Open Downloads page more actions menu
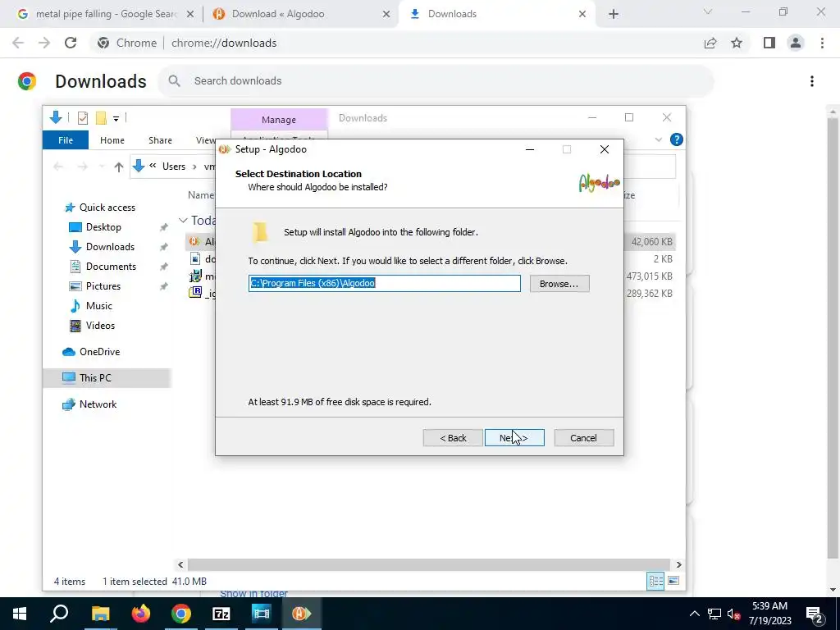The image size is (840, 630). click(x=811, y=81)
